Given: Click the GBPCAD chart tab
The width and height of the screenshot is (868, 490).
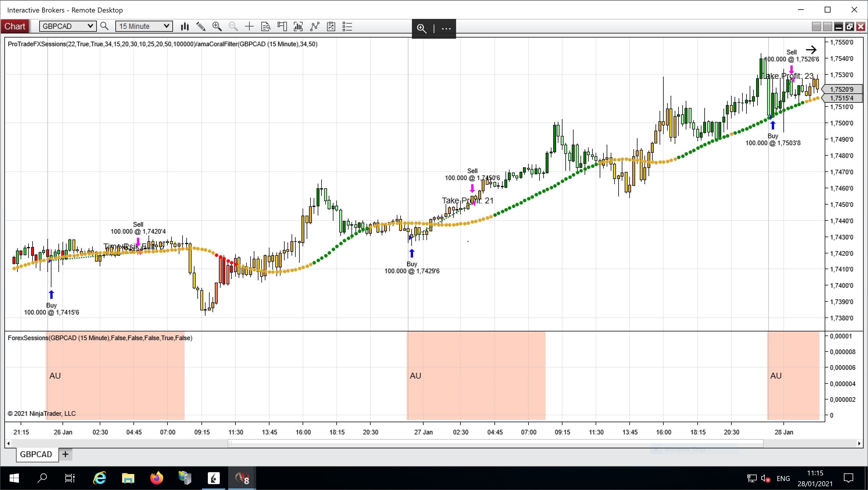Looking at the screenshot, I should tap(36, 454).
